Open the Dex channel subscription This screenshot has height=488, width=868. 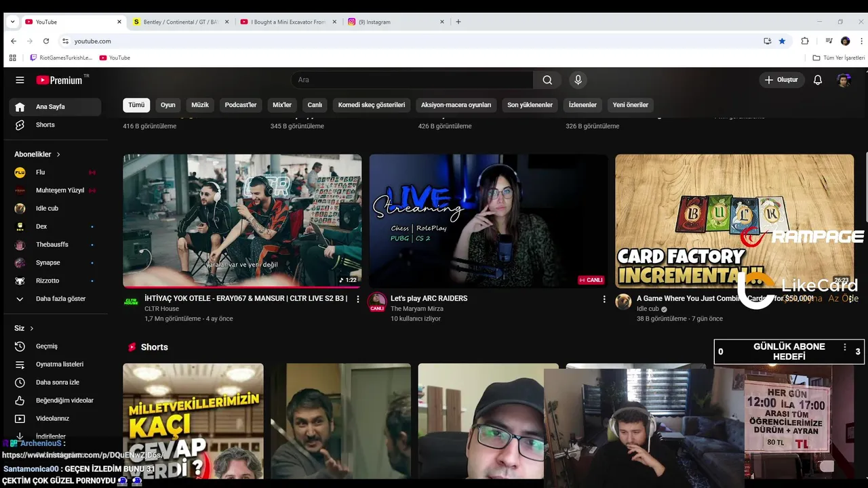(55, 226)
